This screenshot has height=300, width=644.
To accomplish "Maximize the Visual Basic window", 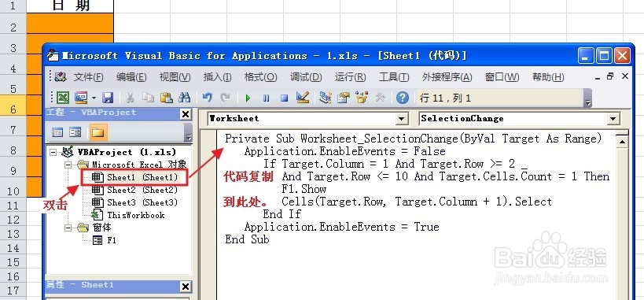I will coord(604,56).
